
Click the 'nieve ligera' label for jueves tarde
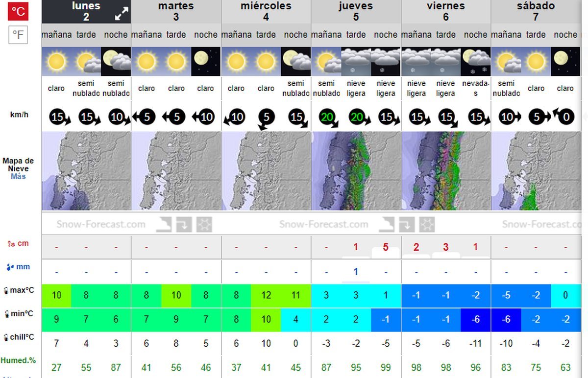356,88
